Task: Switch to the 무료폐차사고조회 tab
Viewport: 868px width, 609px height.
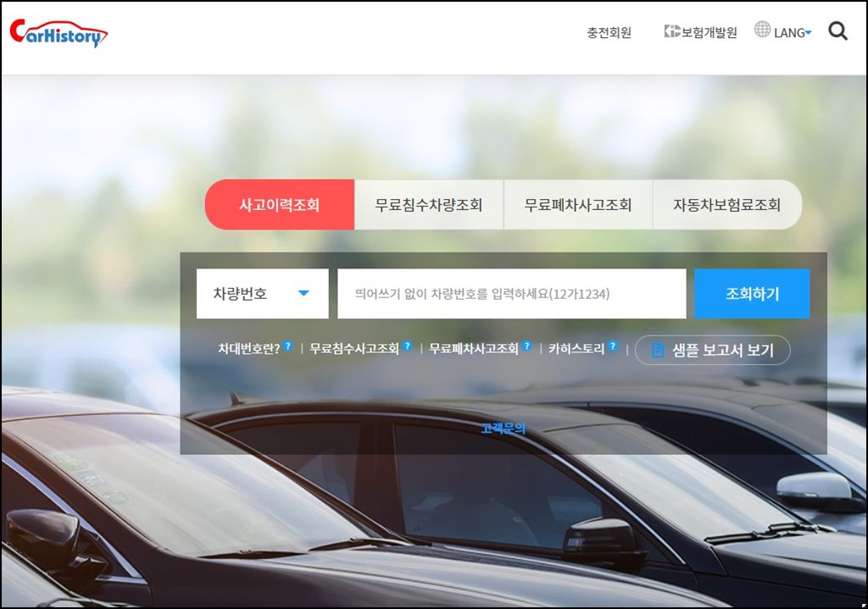Action: pos(579,204)
